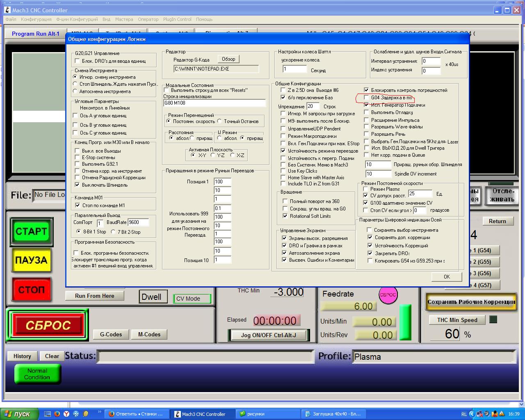Expand the hidden system tray icons arrow

pyautogui.click(x=472, y=414)
